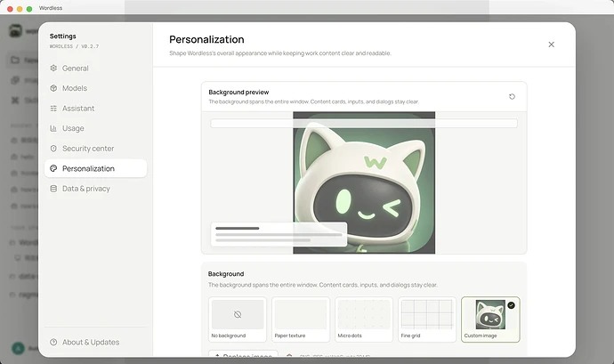Minimize the Wordless window with the yellow button
Viewport: 614px width, 364px height.
click(x=20, y=8)
